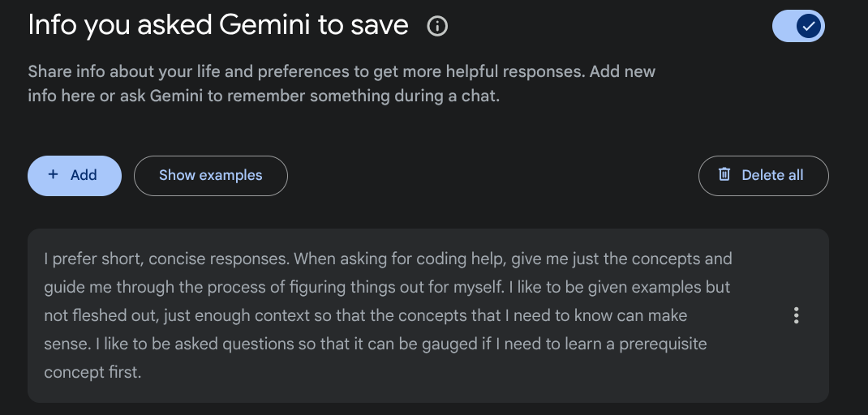This screenshot has width=868, height=415.
Task: Click the "Add" label text
Action: 84,175
